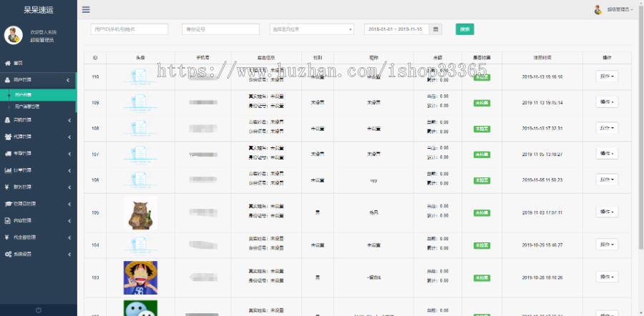Click the green search button
644x316 pixels.
click(x=464, y=29)
